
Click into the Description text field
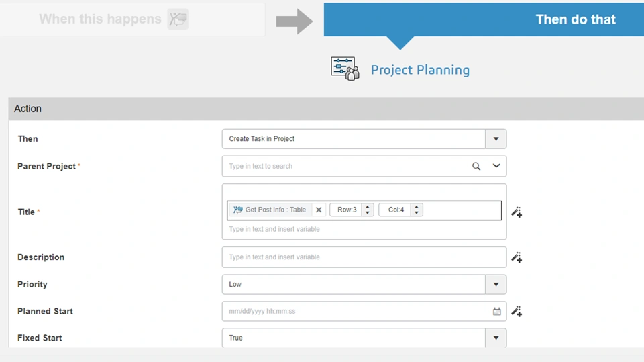tap(362, 257)
